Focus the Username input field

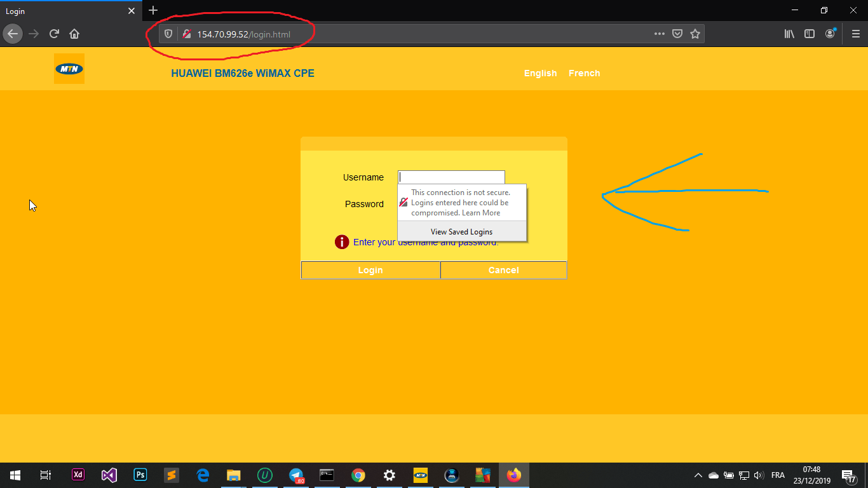(x=451, y=177)
